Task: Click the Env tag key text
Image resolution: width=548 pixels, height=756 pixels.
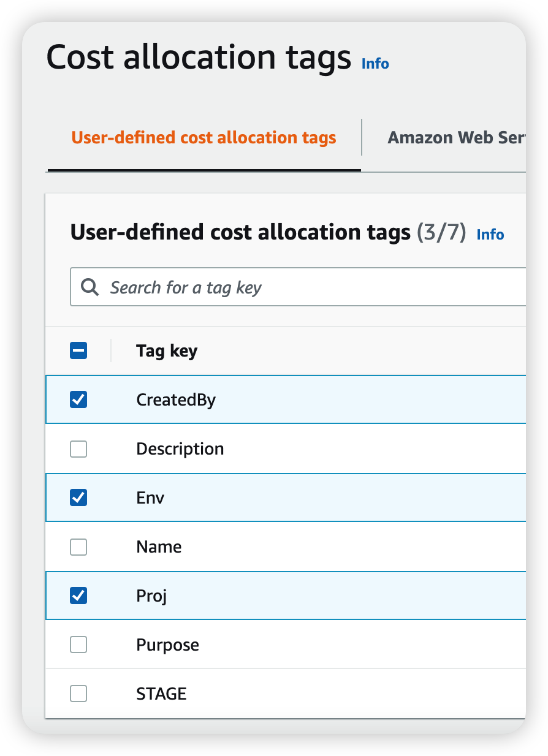Action: pos(150,497)
